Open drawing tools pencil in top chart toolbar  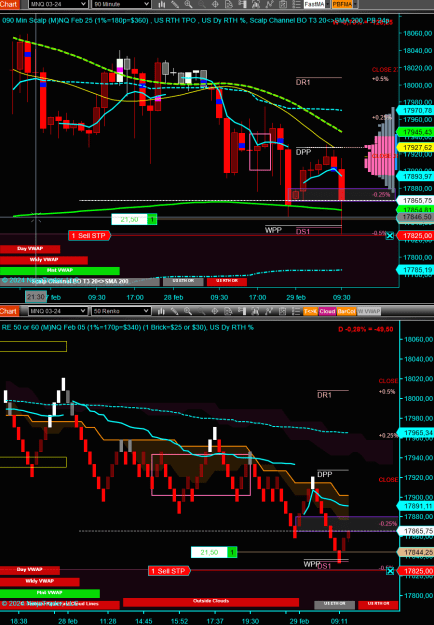click(175, 4)
